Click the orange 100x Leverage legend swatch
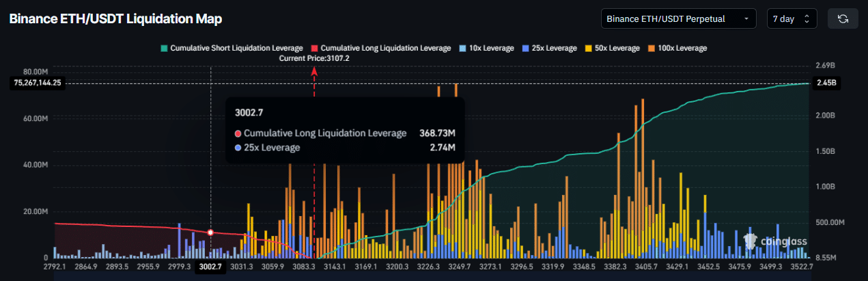The height and width of the screenshot is (281, 868). coord(652,48)
